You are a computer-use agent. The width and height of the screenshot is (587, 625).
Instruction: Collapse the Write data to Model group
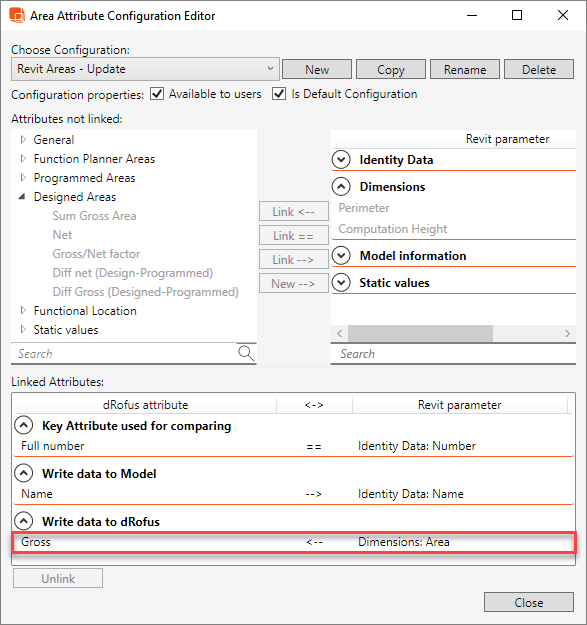coord(24,473)
